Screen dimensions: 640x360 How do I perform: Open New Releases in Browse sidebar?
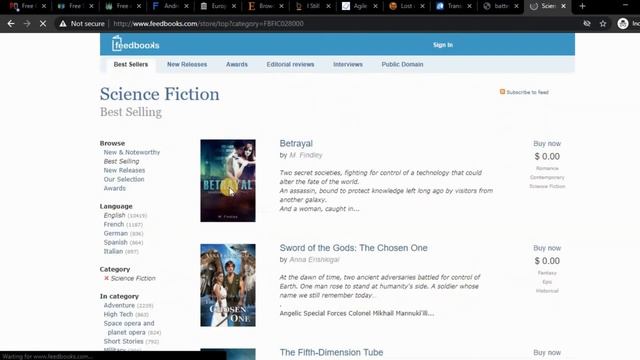pyautogui.click(x=124, y=170)
